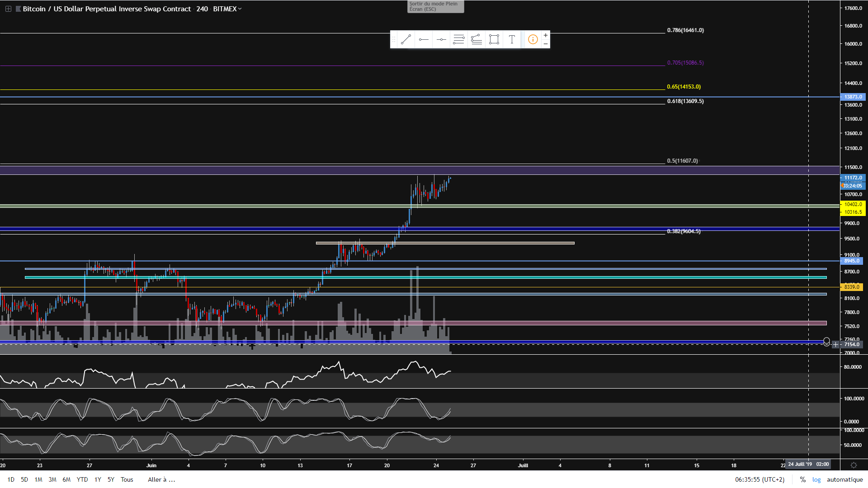Expand the plus box beside Bitcoin title
The image size is (868, 488).
8,9
